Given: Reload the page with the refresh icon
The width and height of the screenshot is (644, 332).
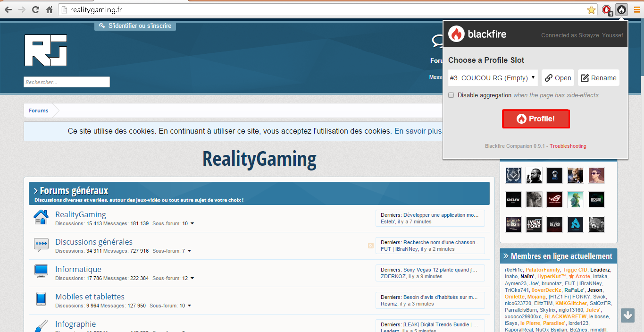Looking at the screenshot, I should [35, 9].
